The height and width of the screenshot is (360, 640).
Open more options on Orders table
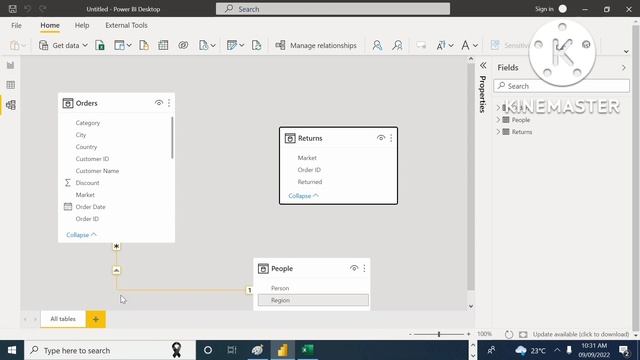169,103
